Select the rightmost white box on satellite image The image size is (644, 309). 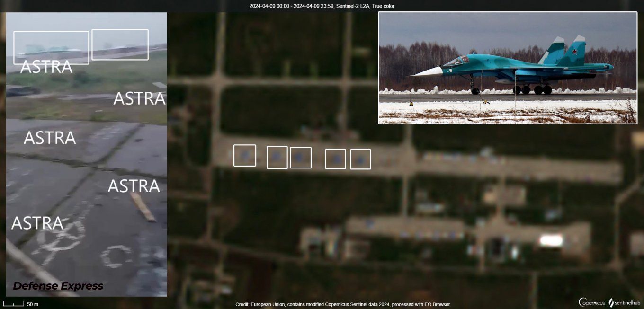[x=360, y=159]
